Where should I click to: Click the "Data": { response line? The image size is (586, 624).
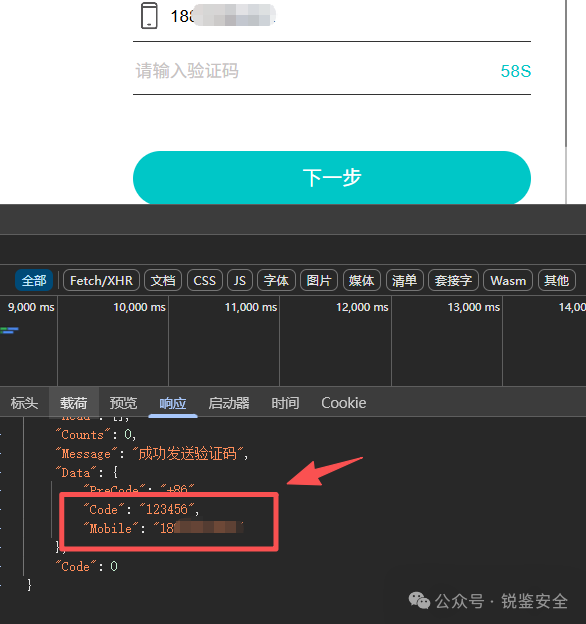coord(87,472)
